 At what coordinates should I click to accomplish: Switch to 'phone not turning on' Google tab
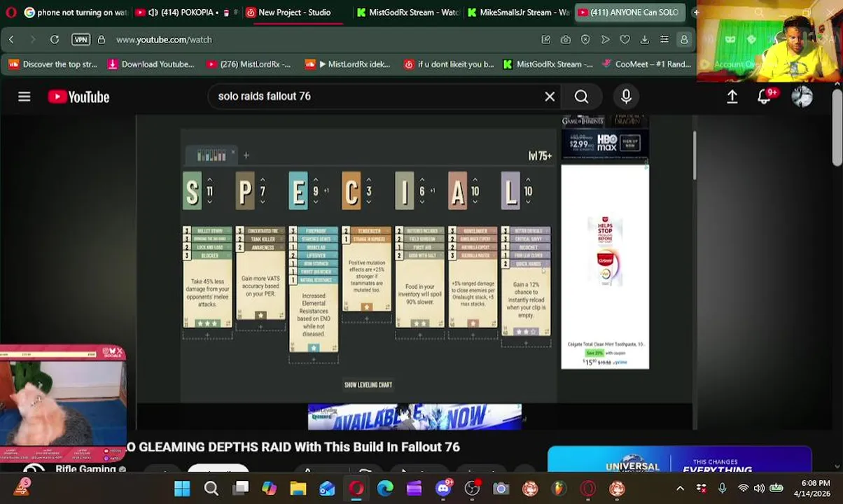click(76, 12)
